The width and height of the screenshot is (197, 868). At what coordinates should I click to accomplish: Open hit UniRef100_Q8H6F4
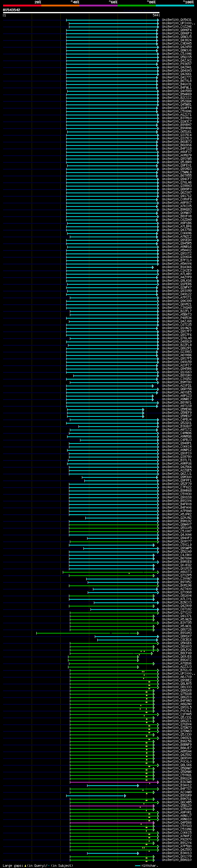pyautogui.click(x=176, y=30)
